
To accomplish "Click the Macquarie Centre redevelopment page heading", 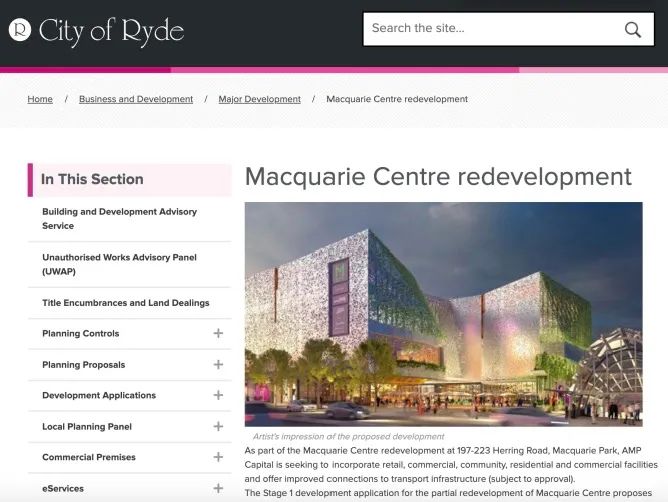I will [438, 177].
